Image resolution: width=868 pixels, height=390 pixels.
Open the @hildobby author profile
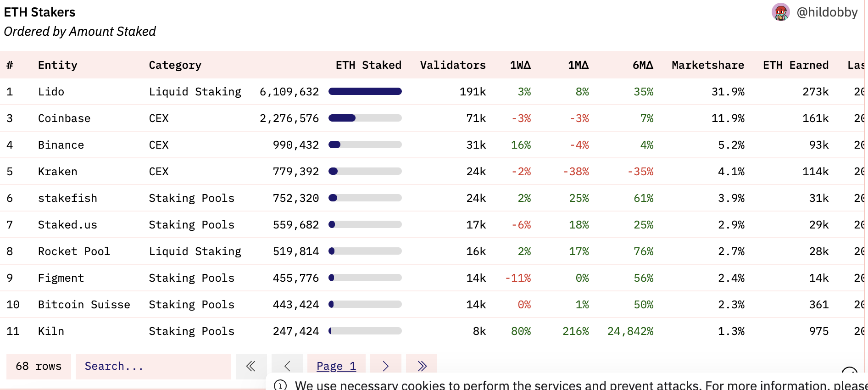point(827,12)
